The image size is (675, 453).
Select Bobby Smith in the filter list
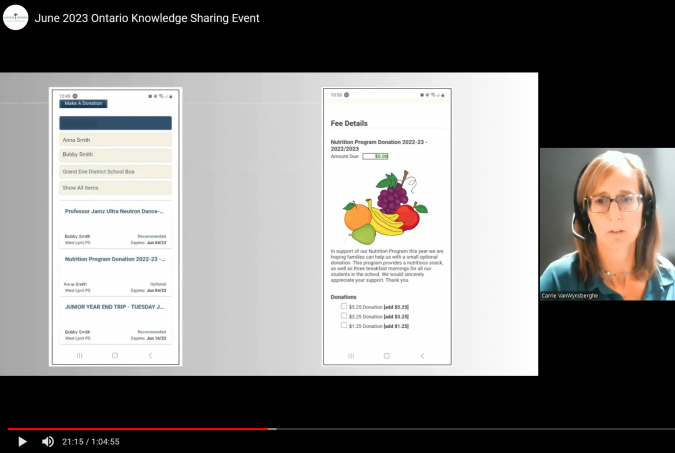point(115,155)
